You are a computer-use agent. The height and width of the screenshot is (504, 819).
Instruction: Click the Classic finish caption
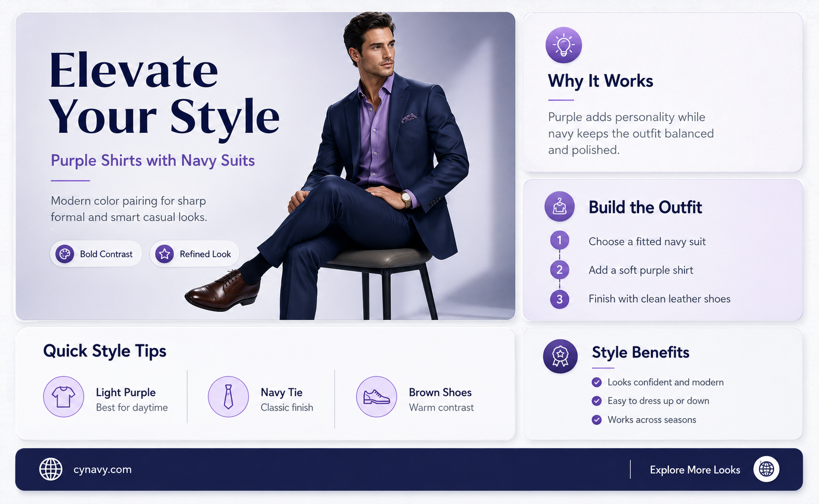[x=287, y=407]
